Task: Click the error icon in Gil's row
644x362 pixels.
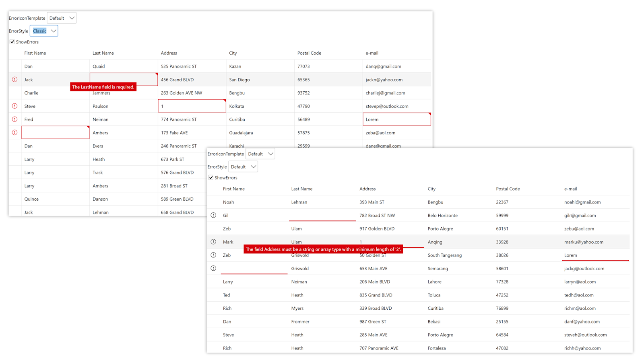Action: (213, 215)
